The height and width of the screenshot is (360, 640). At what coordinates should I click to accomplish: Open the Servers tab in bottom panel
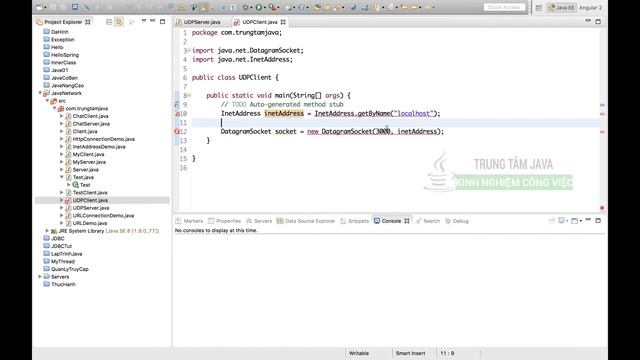click(259, 221)
